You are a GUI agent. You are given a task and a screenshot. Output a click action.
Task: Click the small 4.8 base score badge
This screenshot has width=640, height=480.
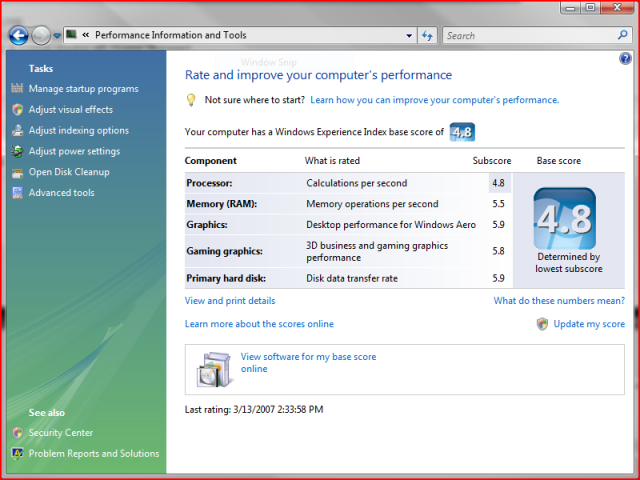tap(462, 132)
